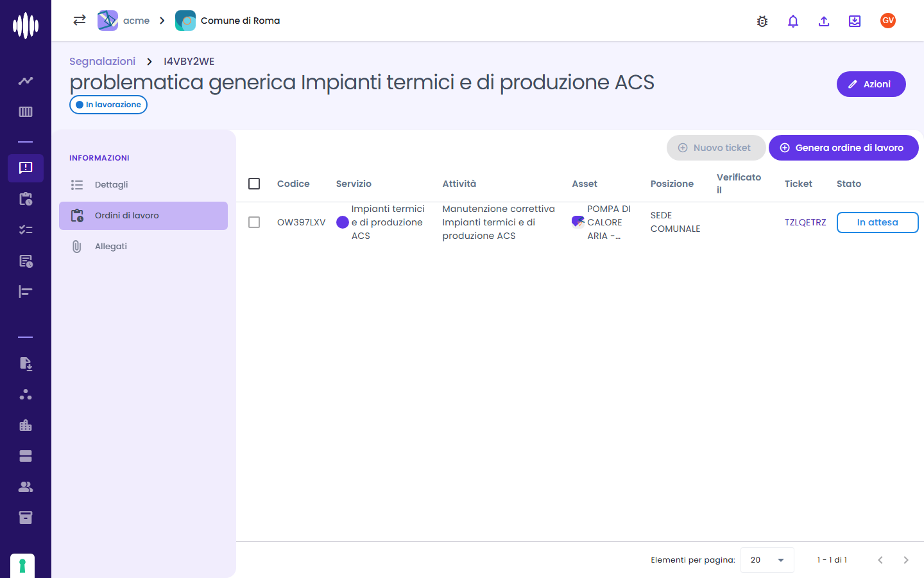This screenshot has width=924, height=578.
Task: Open the items per page dropdown
Action: tap(767, 560)
